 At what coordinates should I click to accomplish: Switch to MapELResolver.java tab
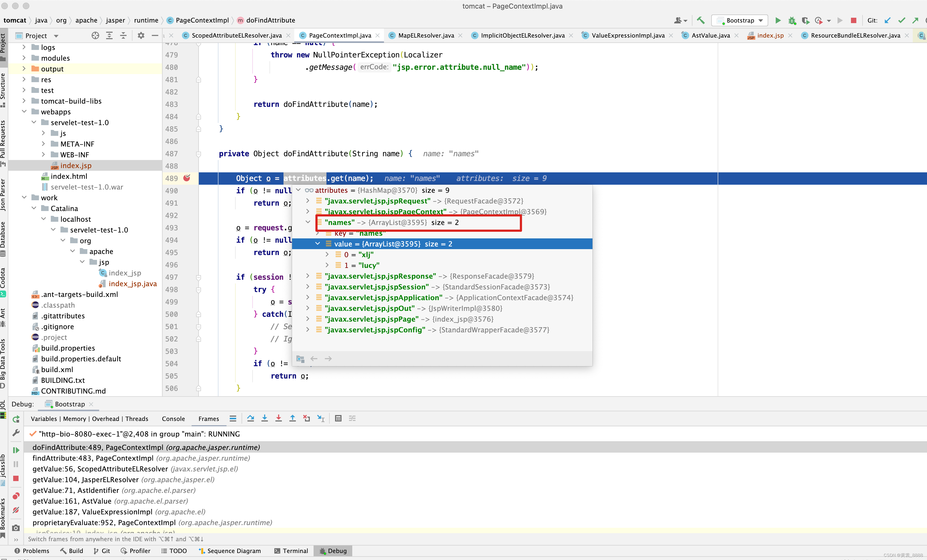pyautogui.click(x=426, y=35)
